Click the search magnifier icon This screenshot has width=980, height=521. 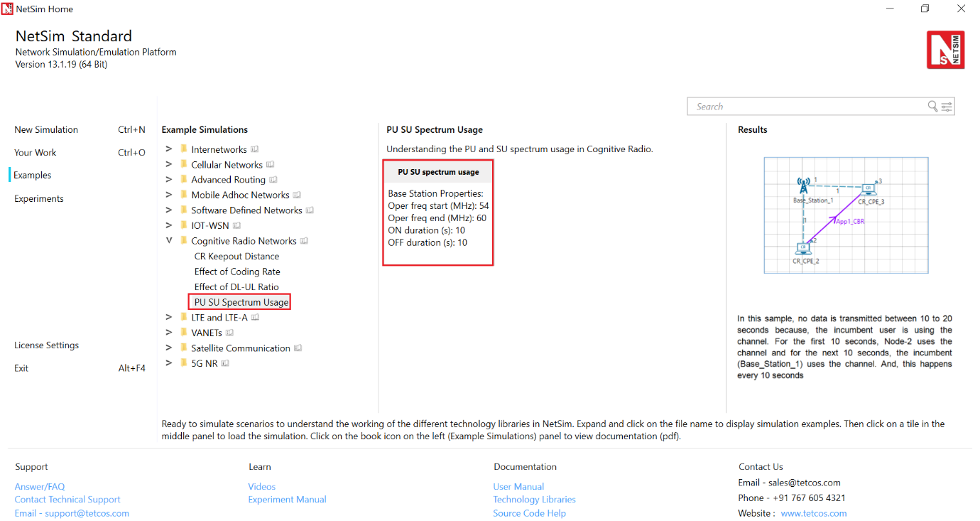932,107
